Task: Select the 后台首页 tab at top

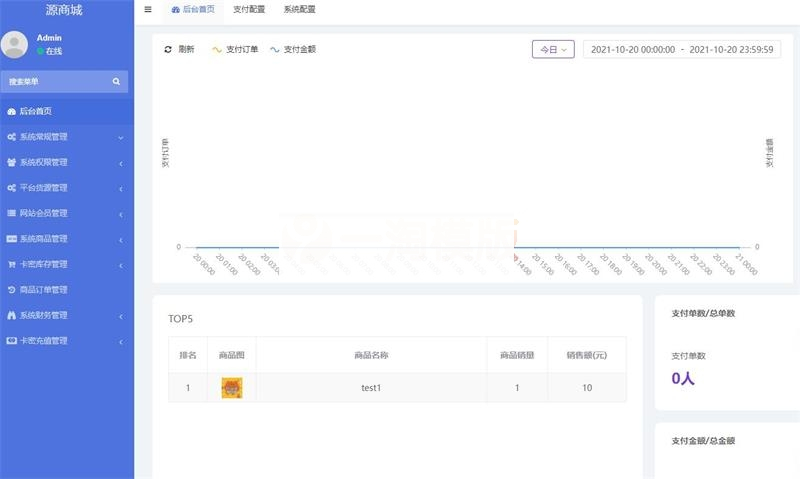Action: (x=193, y=9)
